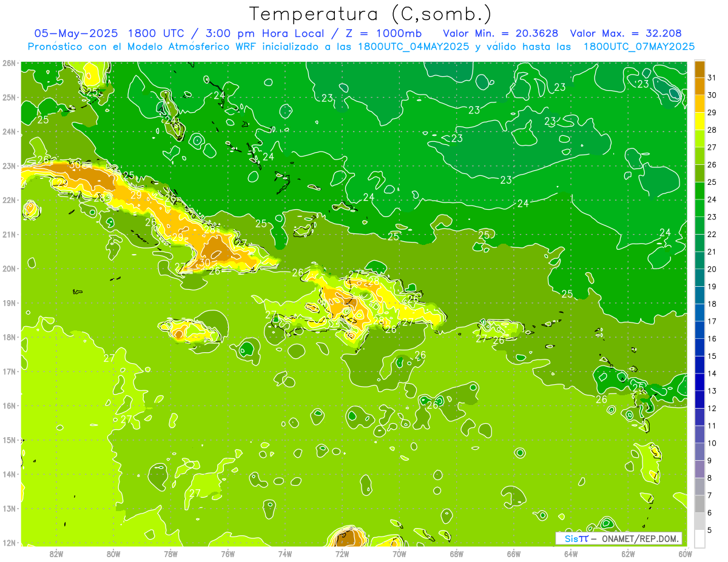Image resolution: width=728 pixels, height=562 pixels.
Task: Click the title "Temperatura (C,somb.)"
Action: [x=371, y=14]
